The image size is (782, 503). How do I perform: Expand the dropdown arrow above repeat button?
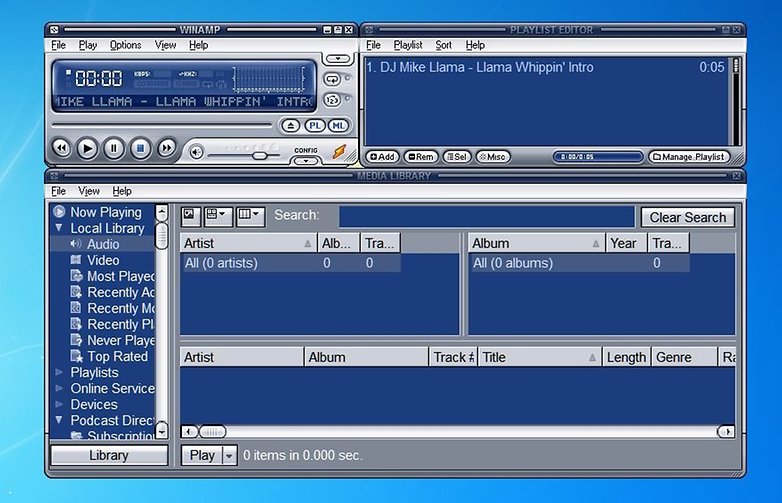coord(338,59)
